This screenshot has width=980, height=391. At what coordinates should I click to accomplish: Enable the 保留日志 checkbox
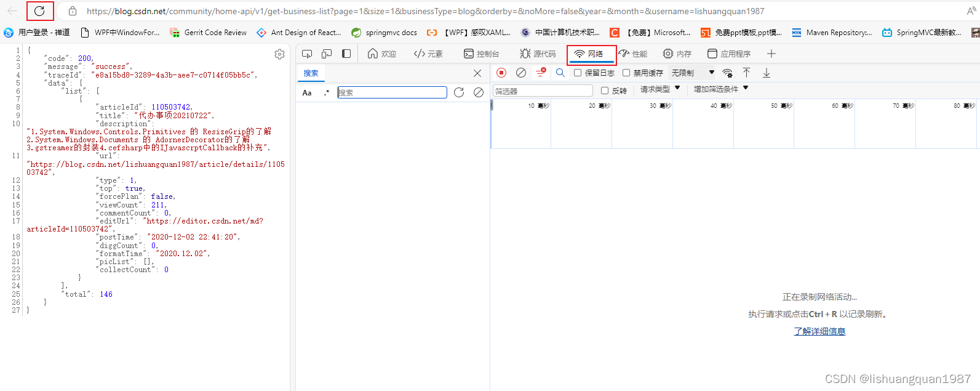[x=578, y=73]
